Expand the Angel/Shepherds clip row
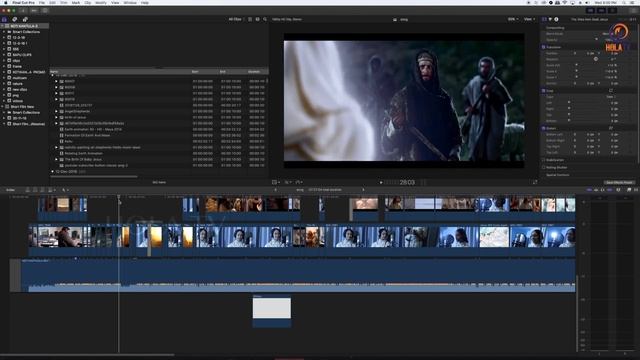The height and width of the screenshot is (360, 640). click(x=56, y=111)
